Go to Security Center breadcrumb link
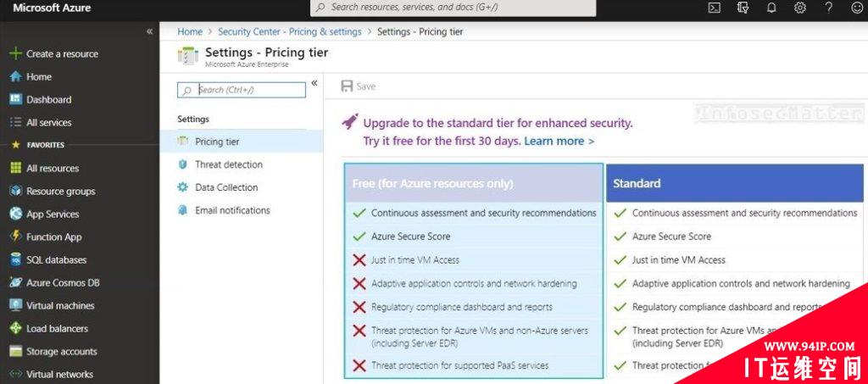This screenshot has width=868, height=384. [290, 31]
